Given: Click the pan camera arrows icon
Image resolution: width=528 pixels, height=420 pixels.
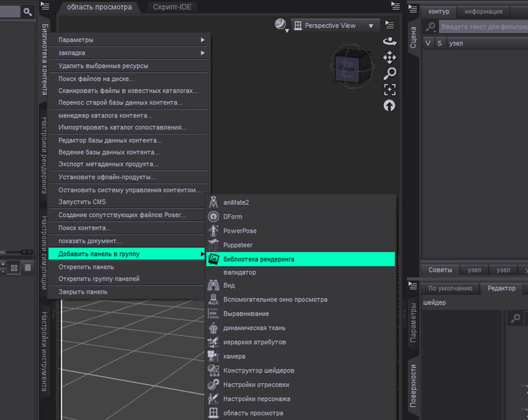Looking at the screenshot, I should click(390, 57).
